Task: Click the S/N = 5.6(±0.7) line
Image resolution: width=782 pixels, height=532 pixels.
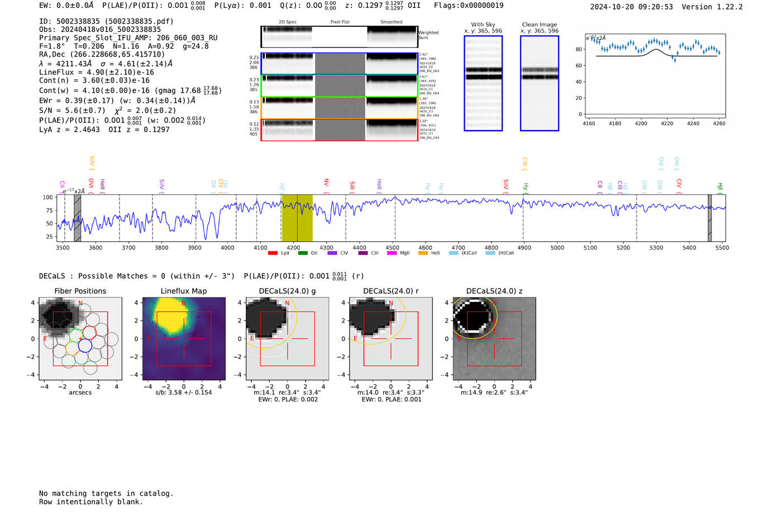Action: tap(108, 110)
